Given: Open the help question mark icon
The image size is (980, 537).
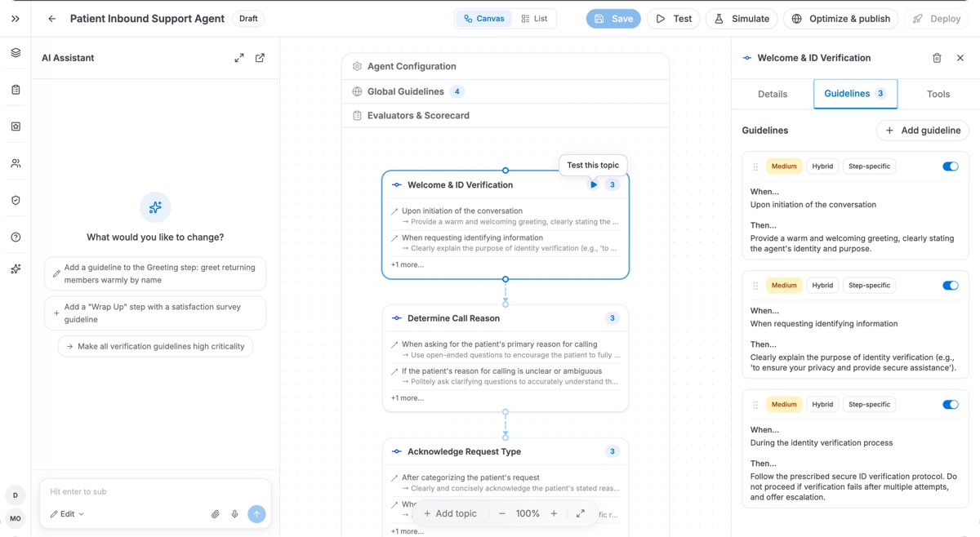Looking at the screenshot, I should pyautogui.click(x=16, y=237).
